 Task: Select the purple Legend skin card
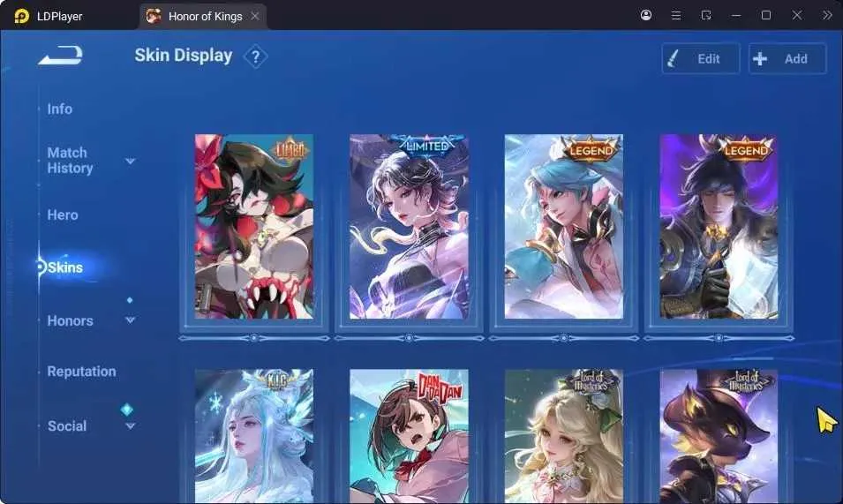[x=719, y=226]
